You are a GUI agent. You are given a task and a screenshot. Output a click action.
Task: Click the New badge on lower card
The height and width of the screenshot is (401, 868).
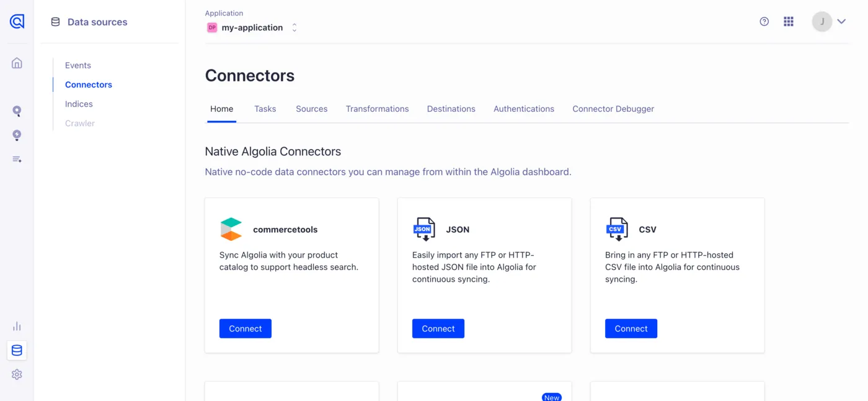click(552, 397)
